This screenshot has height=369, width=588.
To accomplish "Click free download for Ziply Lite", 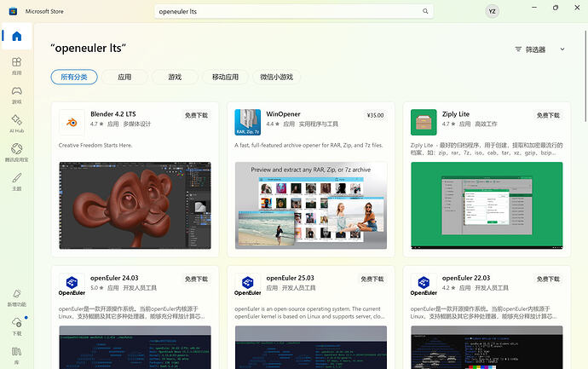I will pyautogui.click(x=548, y=116).
